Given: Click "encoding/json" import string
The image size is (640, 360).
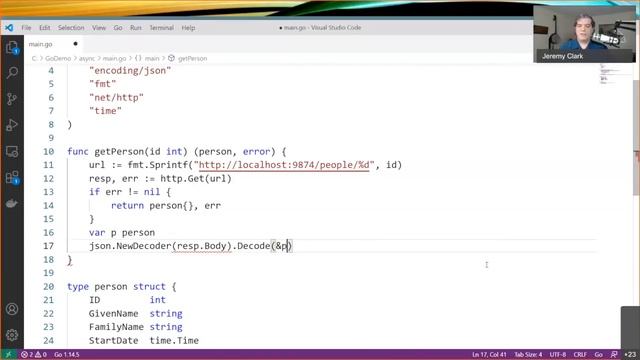Looking at the screenshot, I should 130,71.
